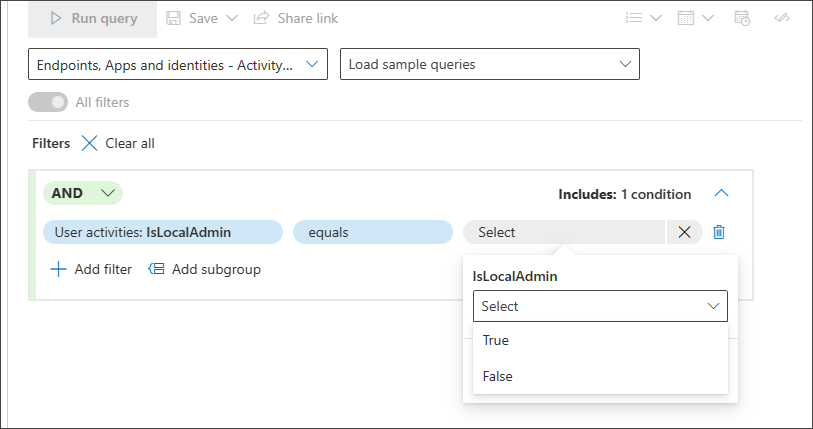Image resolution: width=813 pixels, height=429 pixels.
Task: Choose False from the IsLocalAdmin list
Action: point(497,376)
